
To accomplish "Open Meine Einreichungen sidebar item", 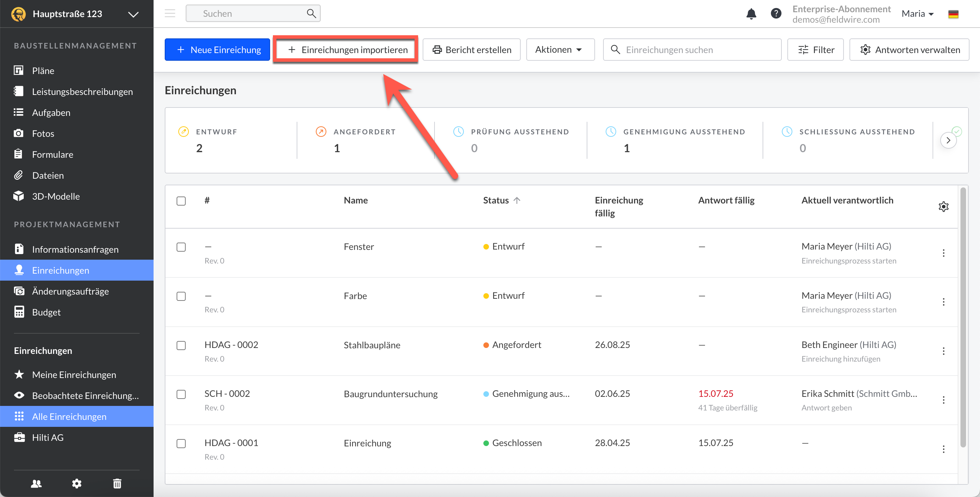I will click(74, 374).
